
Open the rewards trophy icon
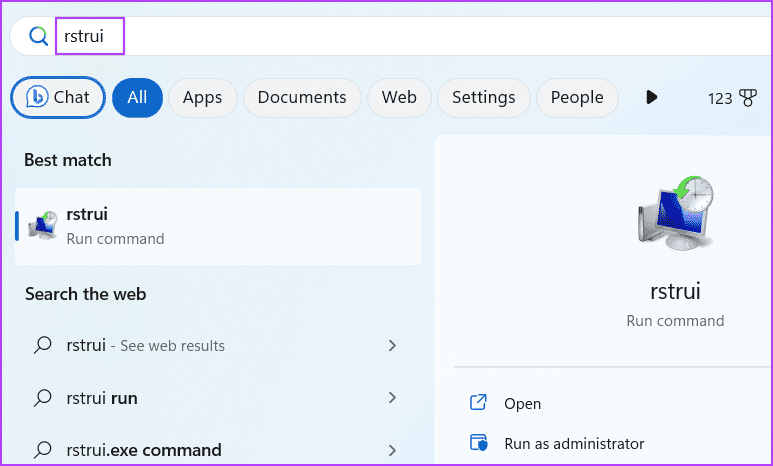point(747,98)
